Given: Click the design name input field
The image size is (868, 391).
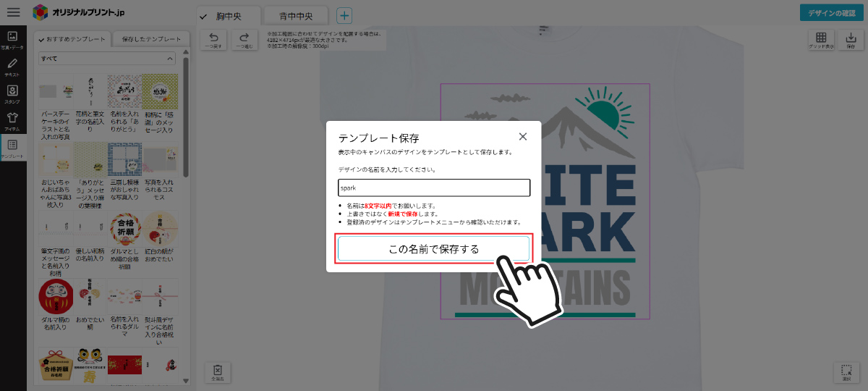Looking at the screenshot, I should (x=434, y=188).
